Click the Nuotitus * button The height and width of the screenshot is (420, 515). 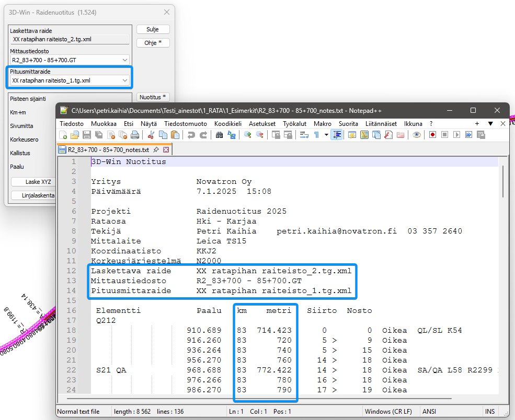coord(153,97)
